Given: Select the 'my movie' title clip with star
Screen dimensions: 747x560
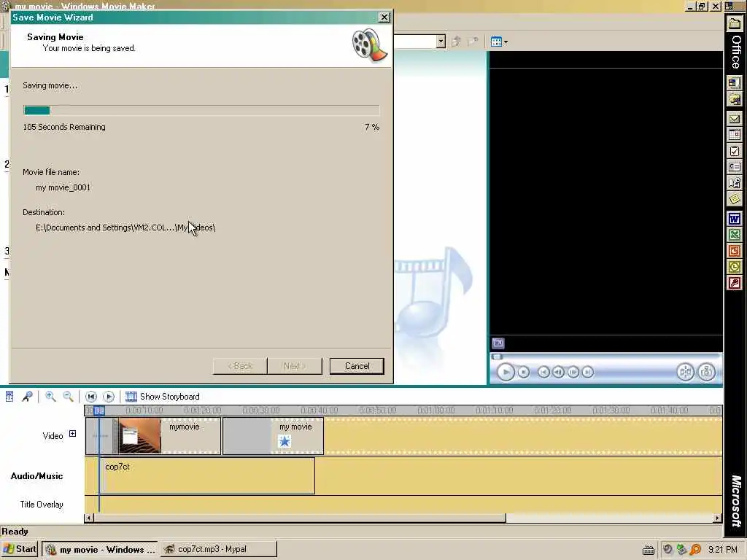Looking at the screenshot, I should coord(274,436).
